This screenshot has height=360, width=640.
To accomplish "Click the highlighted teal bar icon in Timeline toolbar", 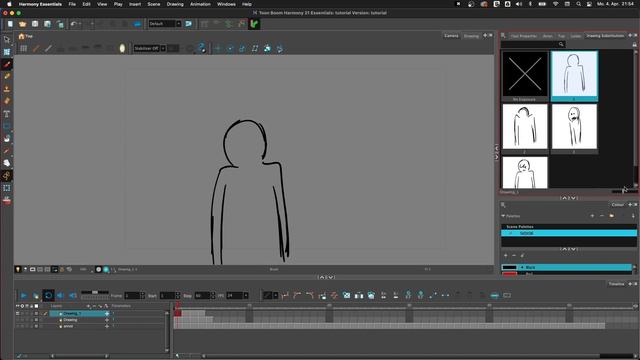I will tap(494, 296).
